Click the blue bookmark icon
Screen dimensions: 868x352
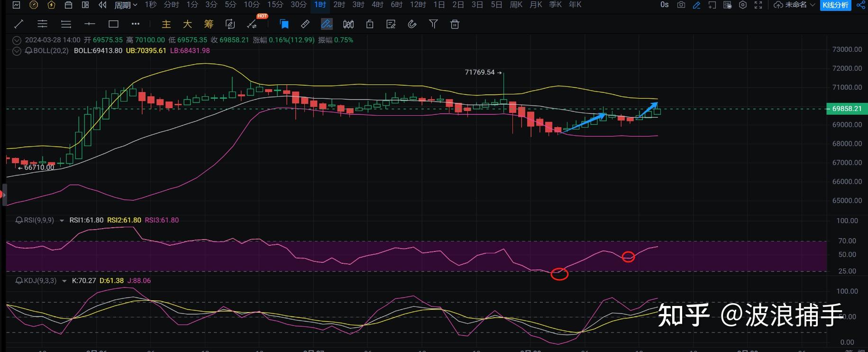click(284, 24)
